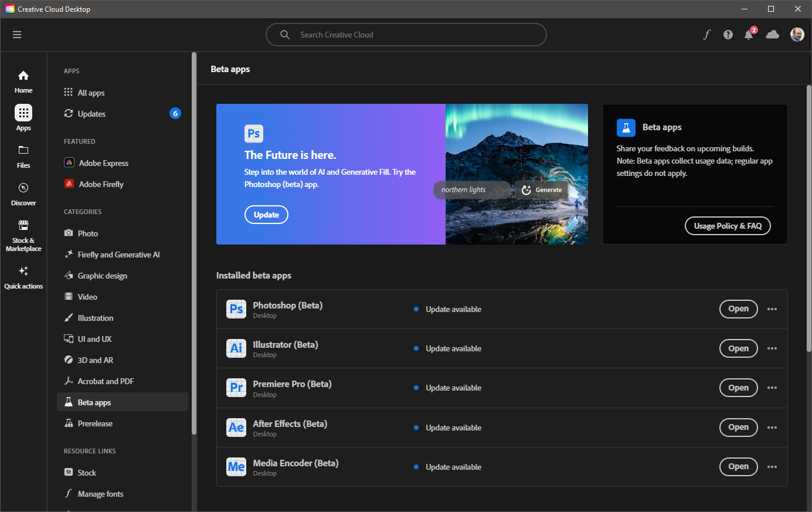This screenshot has width=812, height=512.
Task: Open notifications via the bell icon
Action: [x=749, y=35]
